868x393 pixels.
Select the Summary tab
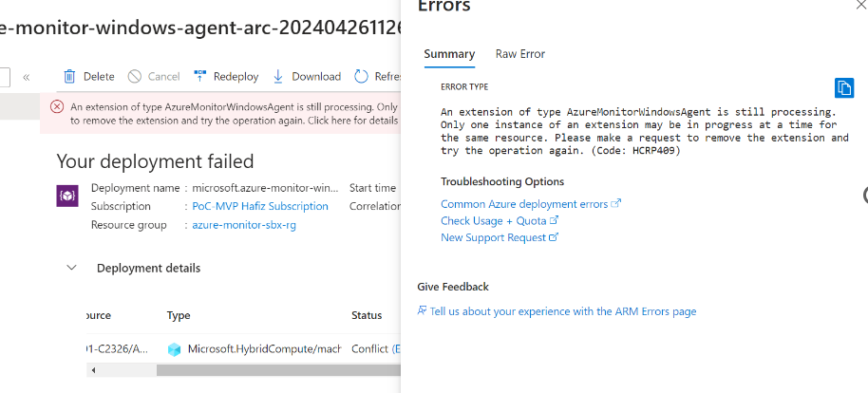[449, 54]
